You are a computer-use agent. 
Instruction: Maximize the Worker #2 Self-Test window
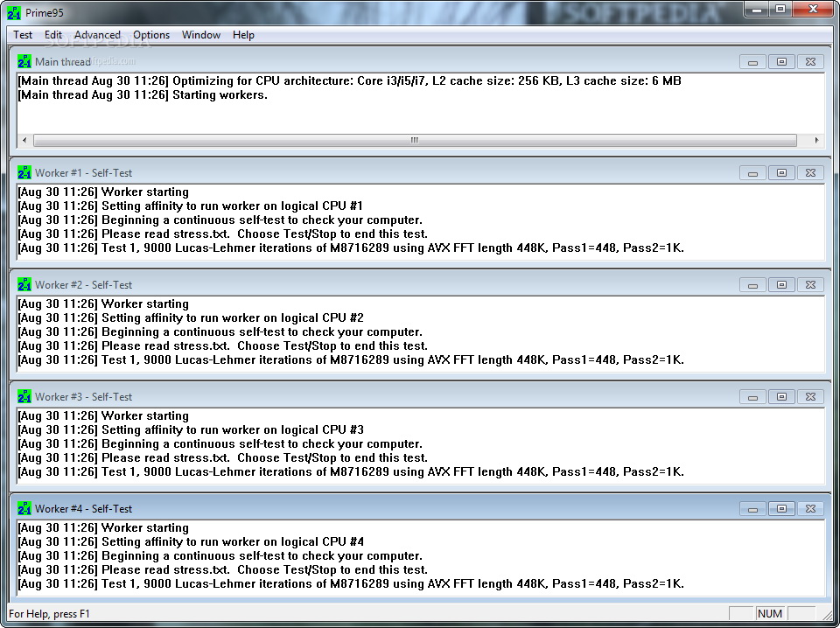(x=781, y=284)
